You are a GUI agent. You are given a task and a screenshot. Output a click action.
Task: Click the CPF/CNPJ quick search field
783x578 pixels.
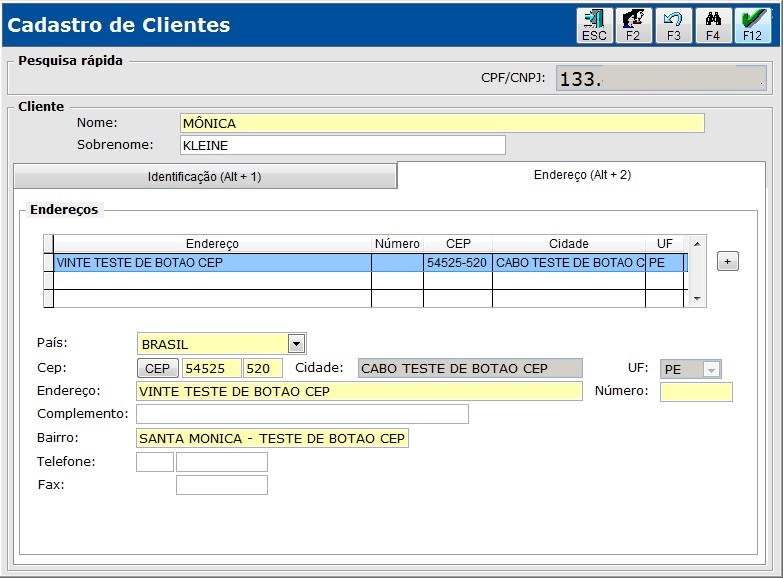[661, 78]
